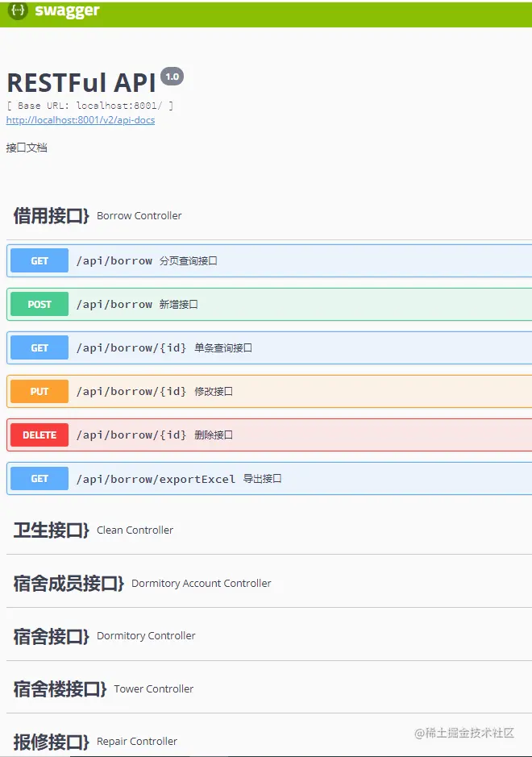Viewport: 532px width, 757px height.
Task: Click the 导出接口 description text
Action: 262,478
